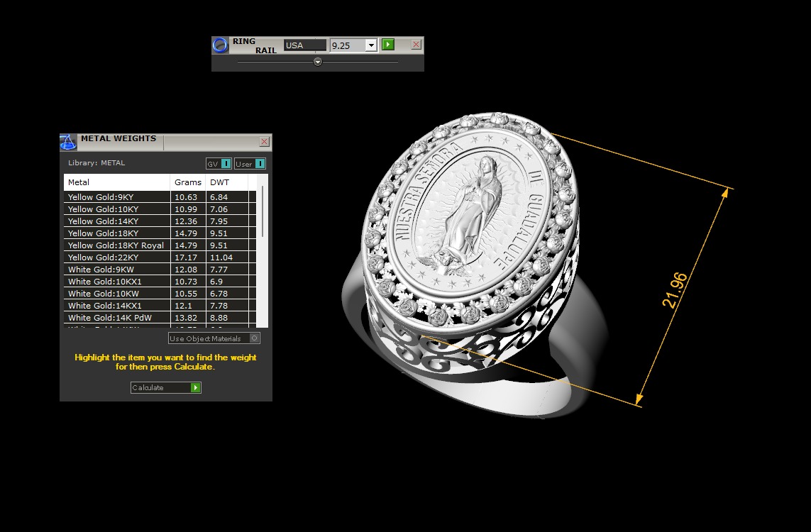811x532 pixels.
Task: Select the White Gold:10KW row
Action: [x=160, y=293]
